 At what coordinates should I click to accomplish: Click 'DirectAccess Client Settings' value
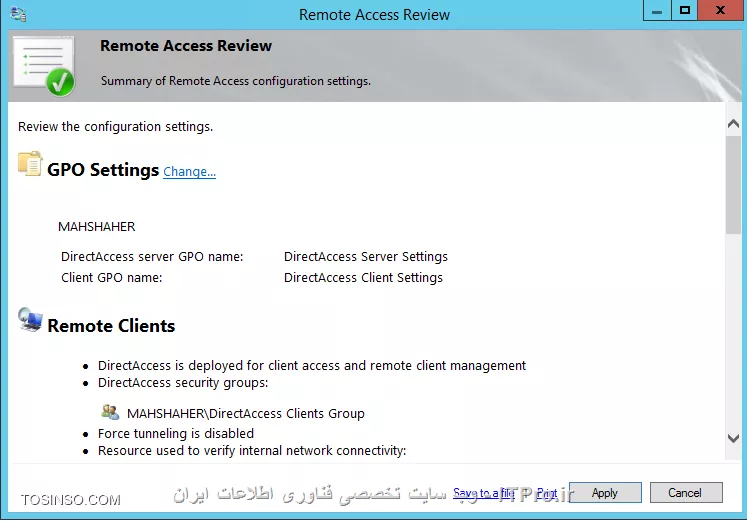coord(363,278)
